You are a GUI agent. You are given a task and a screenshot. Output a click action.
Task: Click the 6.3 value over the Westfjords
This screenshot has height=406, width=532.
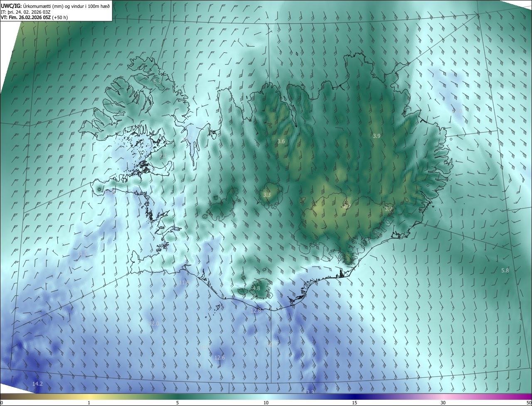[157, 81]
